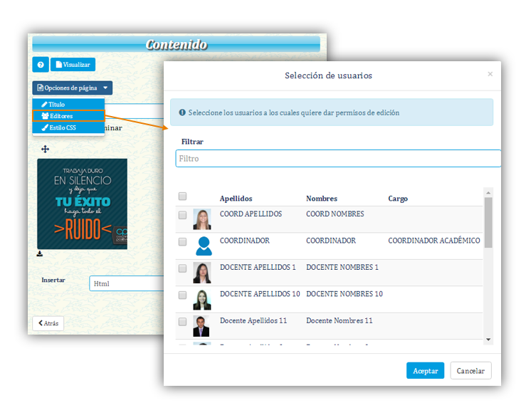Viewport: 531px width, 420px height.
Task: Click the COORD APELLIDOS user photo
Action: click(202, 219)
